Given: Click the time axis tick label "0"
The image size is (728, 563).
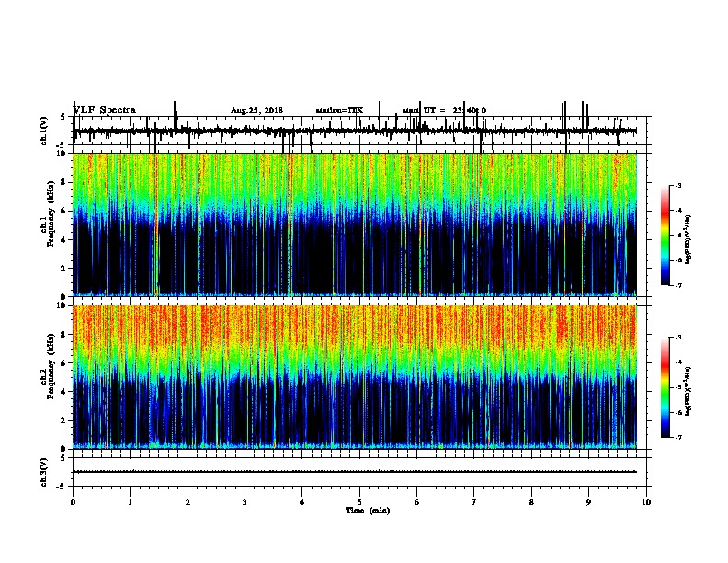Looking at the screenshot, I should click(x=73, y=502).
